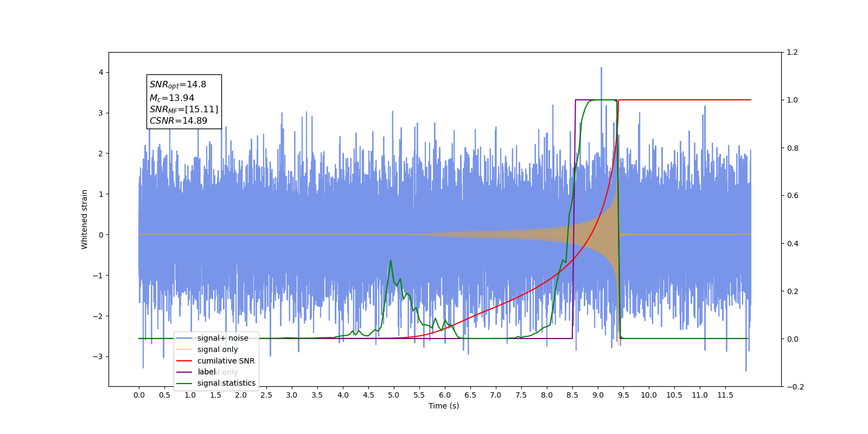Click the 11.5 tick on the time axis

click(725, 395)
